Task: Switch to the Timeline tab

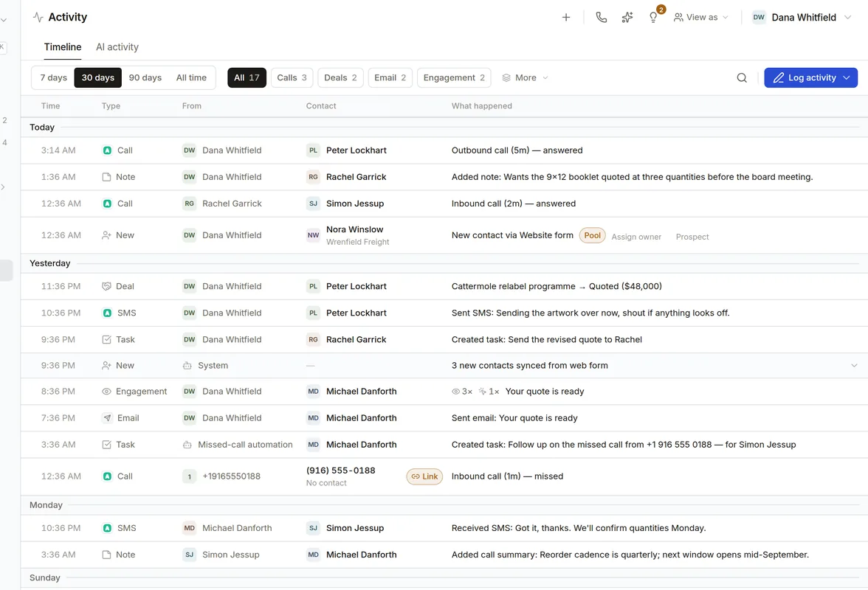Action: 63,47
